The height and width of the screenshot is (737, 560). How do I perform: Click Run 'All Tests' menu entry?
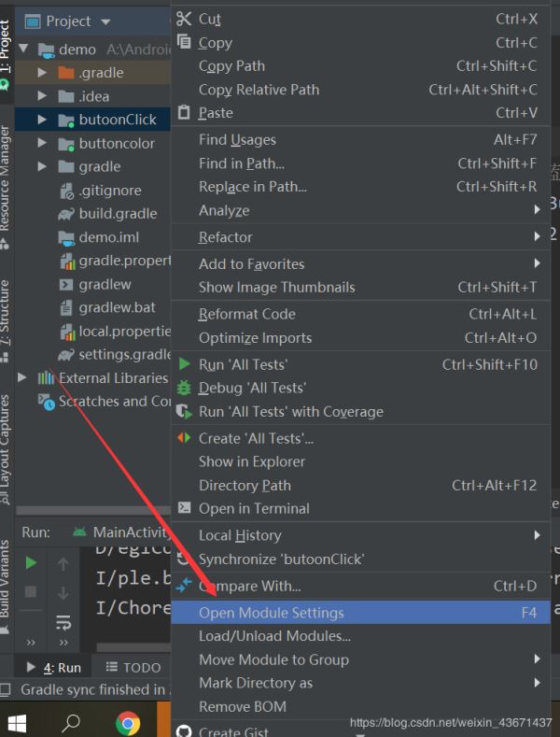point(243,364)
